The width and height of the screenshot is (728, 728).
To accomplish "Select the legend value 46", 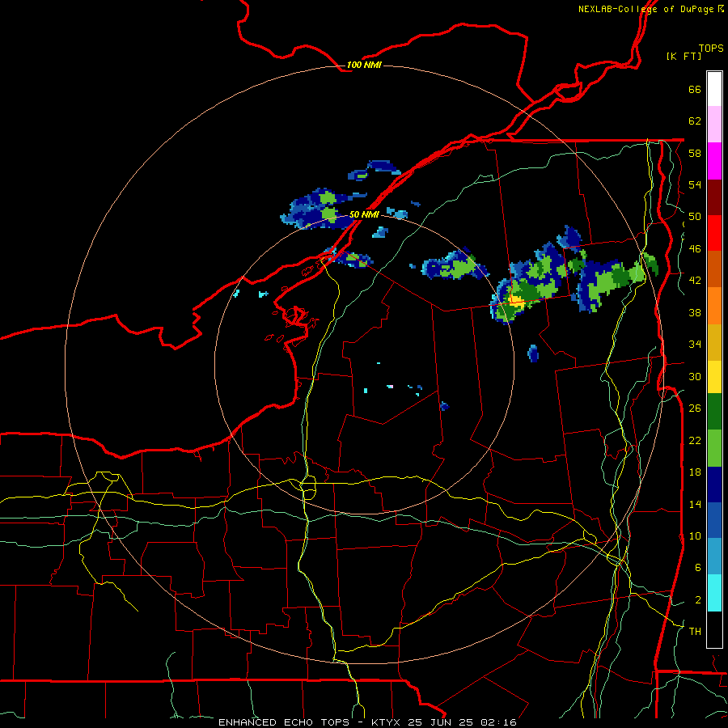I will [695, 249].
